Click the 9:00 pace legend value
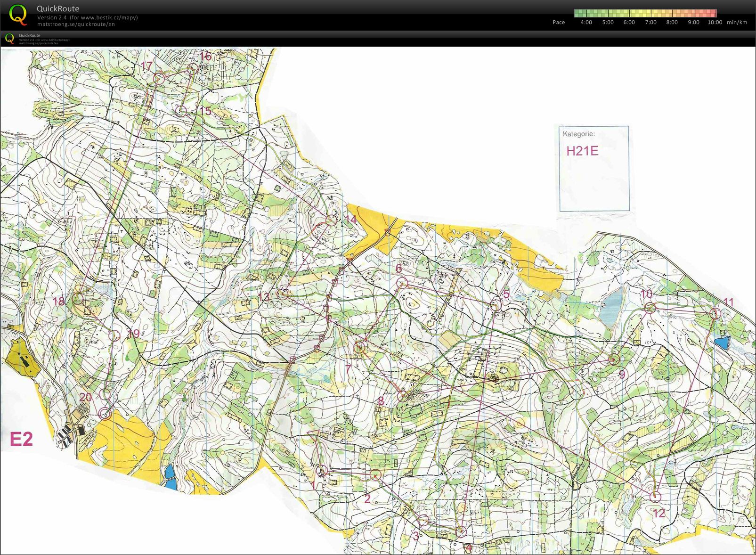The height and width of the screenshot is (555, 756). 693,22
